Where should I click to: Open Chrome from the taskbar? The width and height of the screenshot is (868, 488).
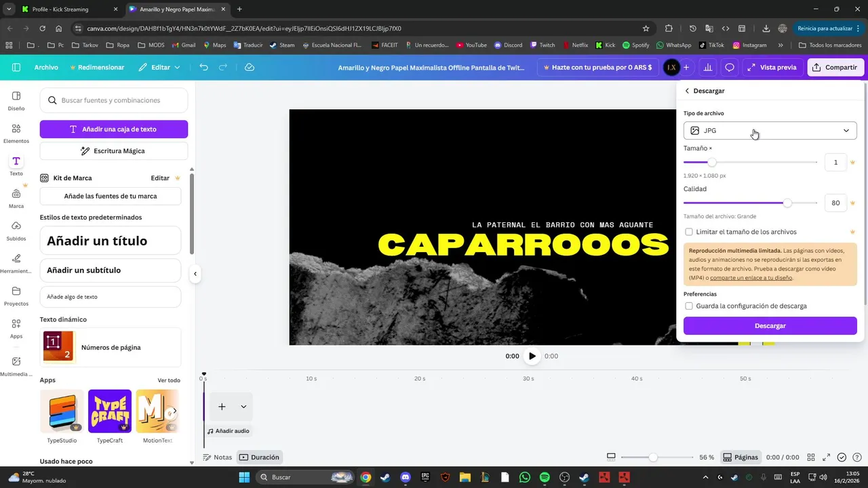click(x=366, y=477)
